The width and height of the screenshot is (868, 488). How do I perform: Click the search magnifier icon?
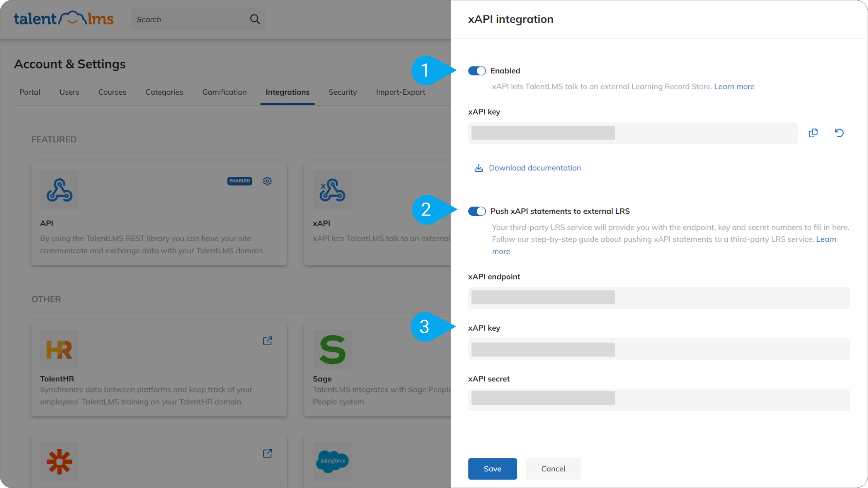pyautogui.click(x=255, y=19)
